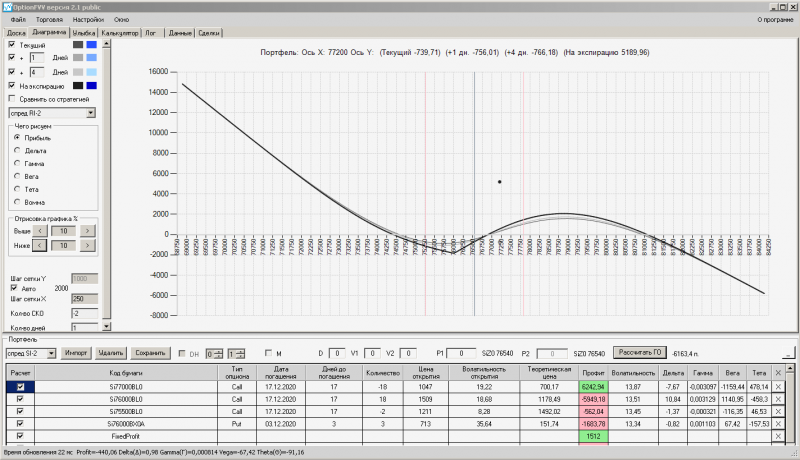Toggle the Авто grid step checkbox
800x460 pixels.
14,288
